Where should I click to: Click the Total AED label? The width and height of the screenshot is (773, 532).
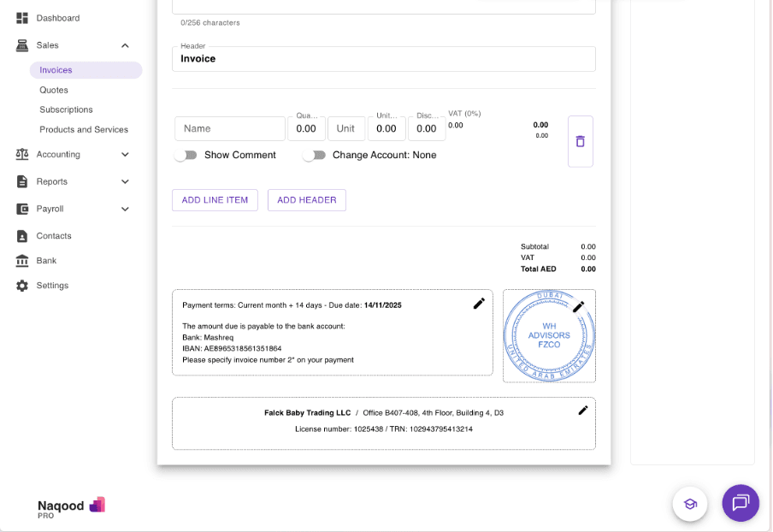(539, 269)
